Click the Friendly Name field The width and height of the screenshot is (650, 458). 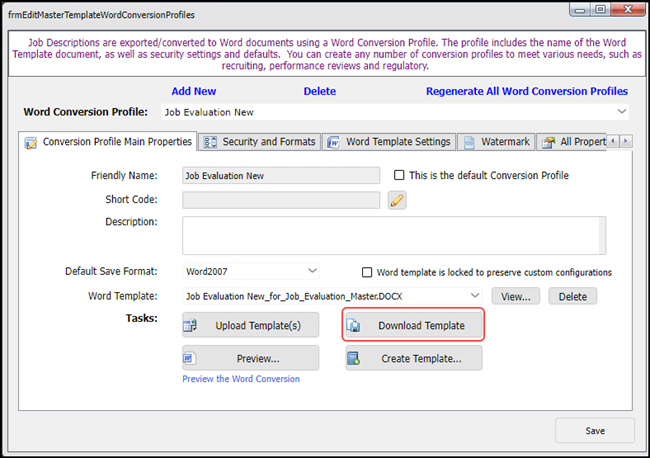281,175
